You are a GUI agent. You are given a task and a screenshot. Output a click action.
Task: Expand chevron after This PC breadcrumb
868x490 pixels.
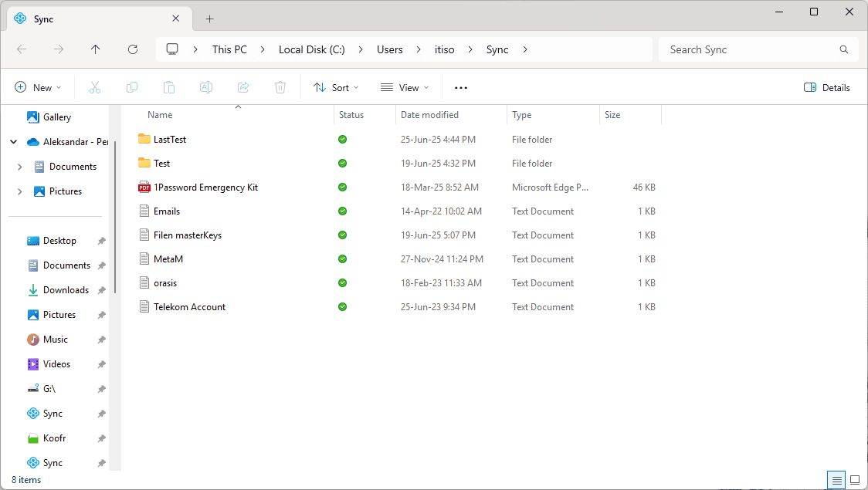pos(263,49)
